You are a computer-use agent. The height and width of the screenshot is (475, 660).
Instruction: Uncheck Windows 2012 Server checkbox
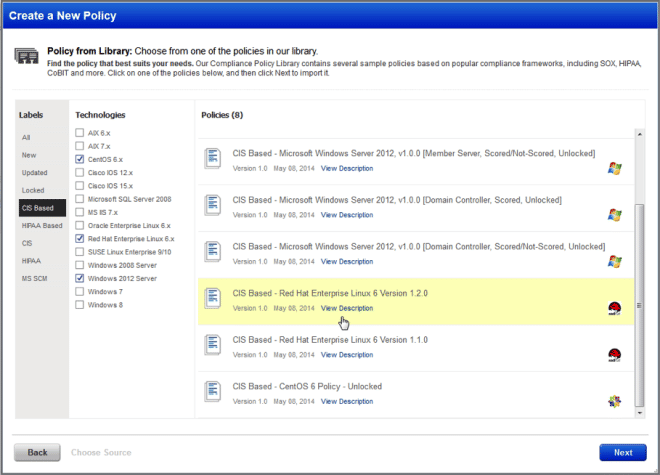pos(80,278)
